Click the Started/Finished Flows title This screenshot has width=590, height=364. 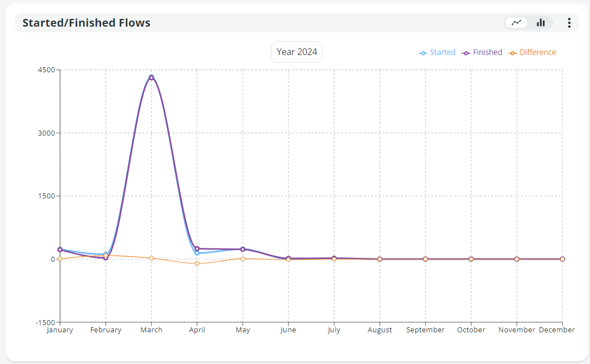86,23
